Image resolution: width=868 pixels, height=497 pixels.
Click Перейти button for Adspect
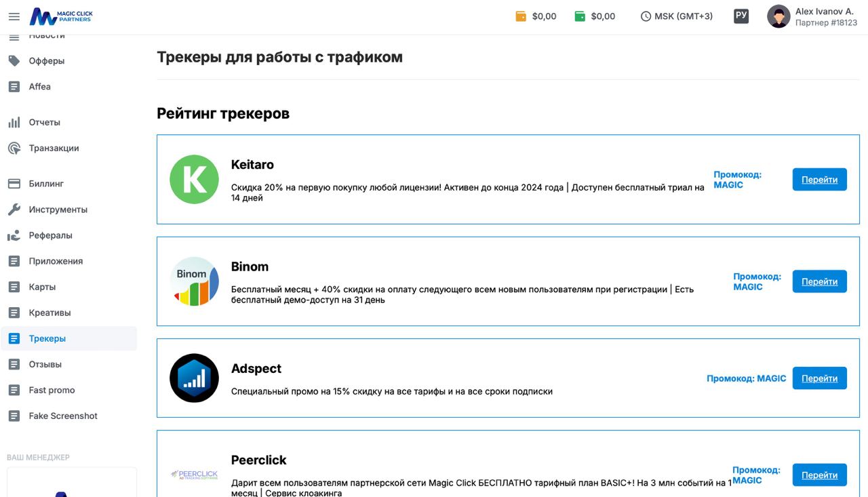(x=819, y=378)
